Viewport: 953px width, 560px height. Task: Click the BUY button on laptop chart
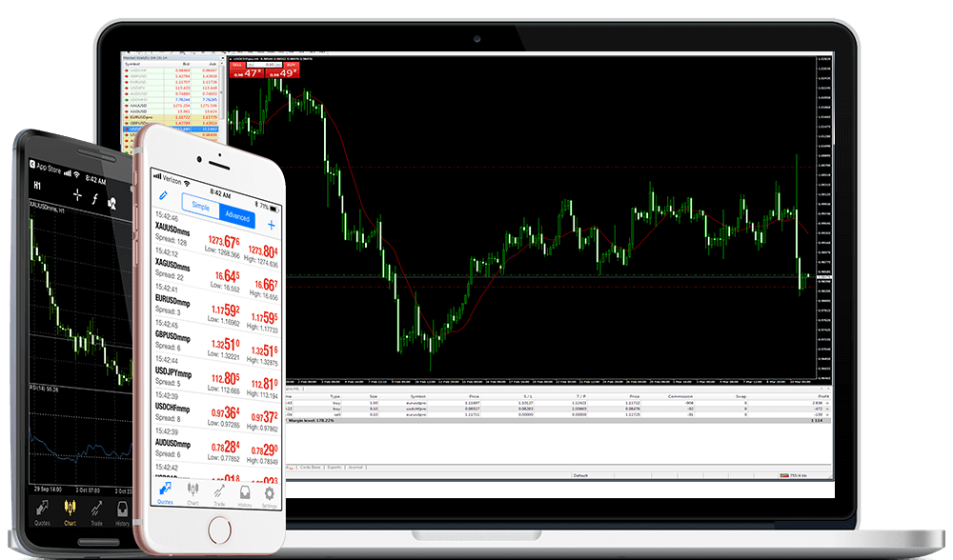[x=291, y=65]
